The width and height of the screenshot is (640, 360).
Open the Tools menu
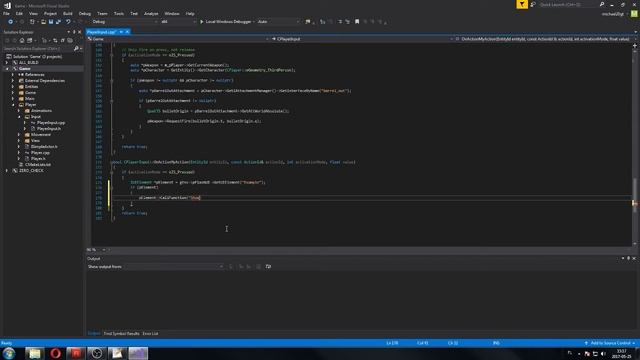pyautogui.click(x=119, y=13)
